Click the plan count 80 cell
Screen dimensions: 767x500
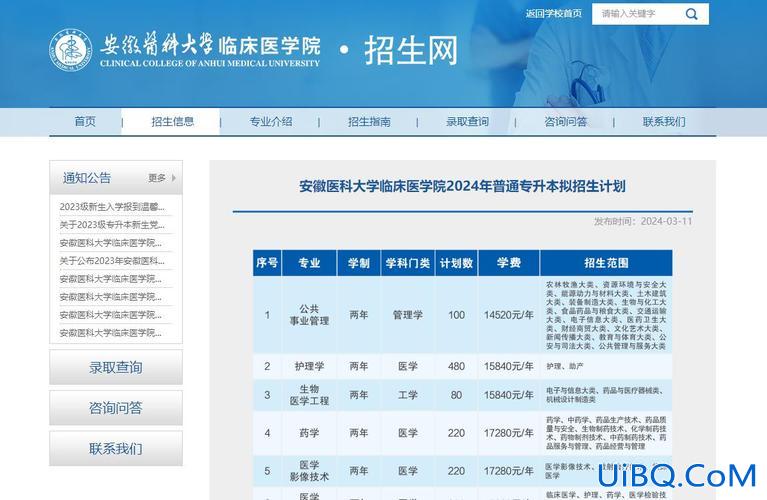(456, 395)
